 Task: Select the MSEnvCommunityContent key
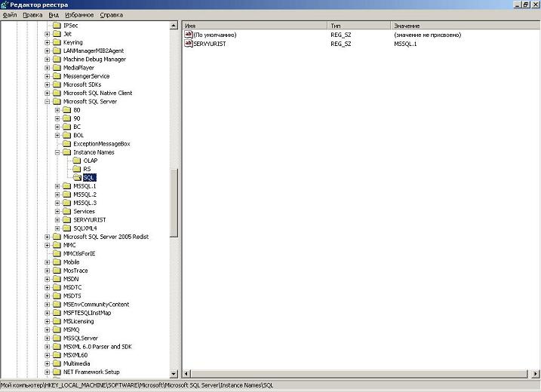coord(97,305)
